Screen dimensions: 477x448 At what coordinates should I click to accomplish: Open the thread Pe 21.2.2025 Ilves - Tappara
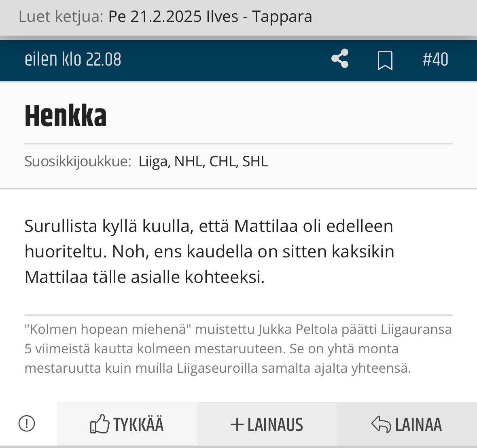point(210,17)
